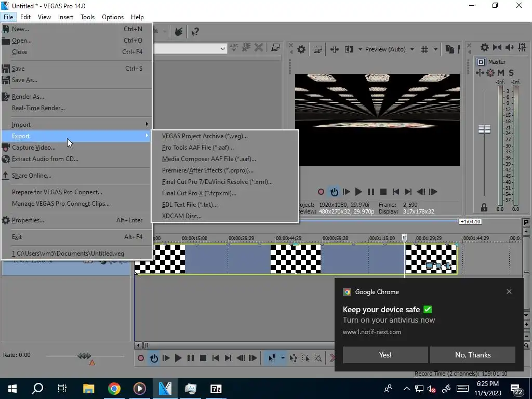Click Downmix Output icon in Master Bus
532x399 pixels.
tap(497, 47)
